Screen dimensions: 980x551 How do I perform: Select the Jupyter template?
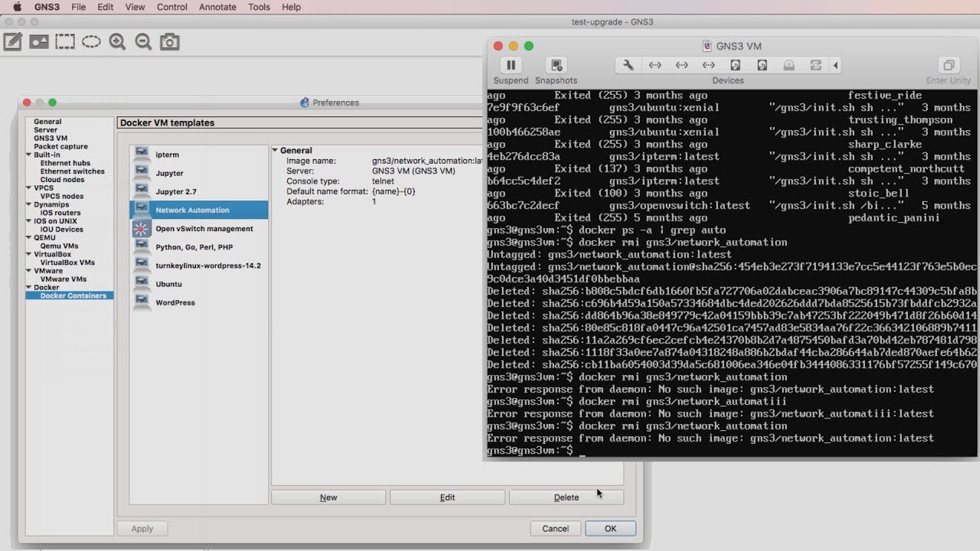click(x=199, y=173)
